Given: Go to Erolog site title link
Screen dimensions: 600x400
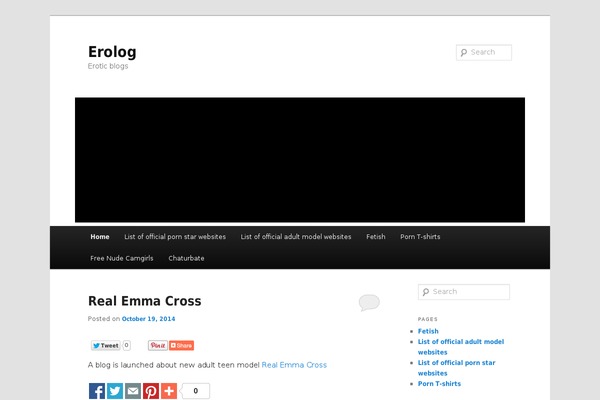Looking at the screenshot, I should point(112,52).
